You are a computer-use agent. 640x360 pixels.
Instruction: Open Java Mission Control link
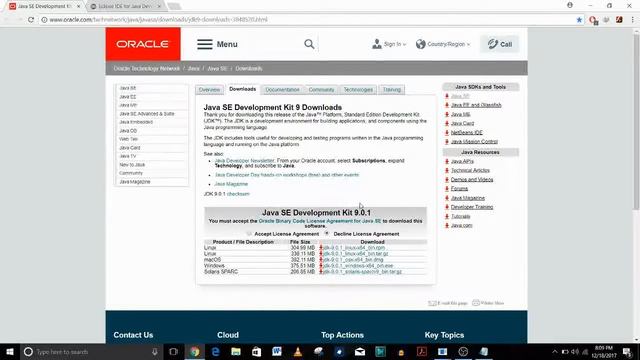474,142
